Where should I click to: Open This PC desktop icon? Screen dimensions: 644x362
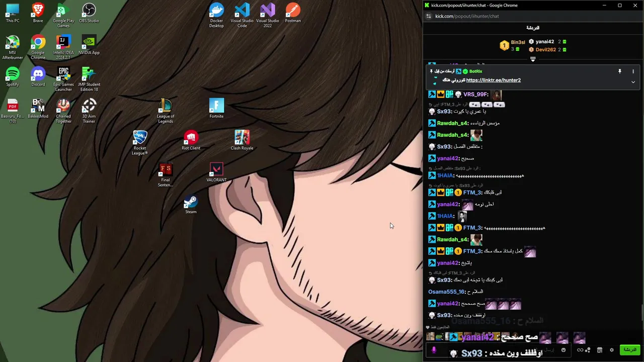tap(13, 14)
